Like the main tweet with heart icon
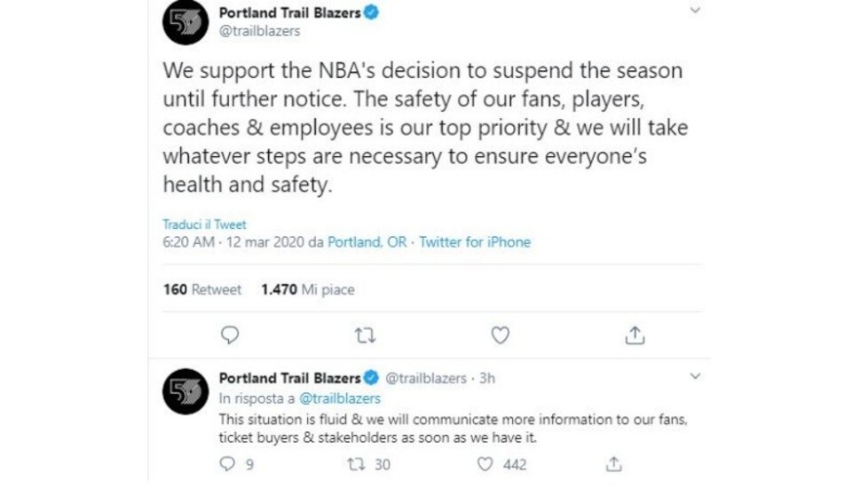 pyautogui.click(x=500, y=335)
